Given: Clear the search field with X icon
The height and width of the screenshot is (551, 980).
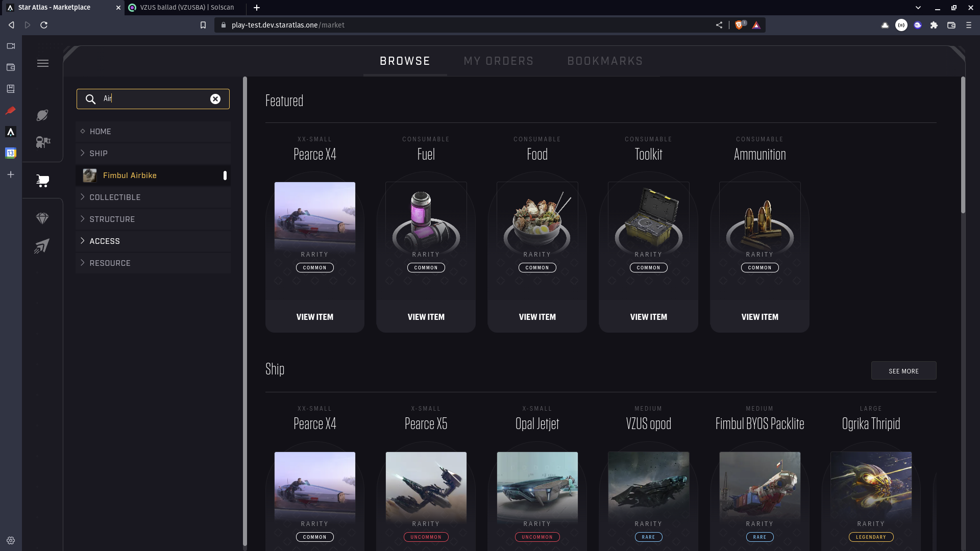Looking at the screenshot, I should tap(215, 99).
